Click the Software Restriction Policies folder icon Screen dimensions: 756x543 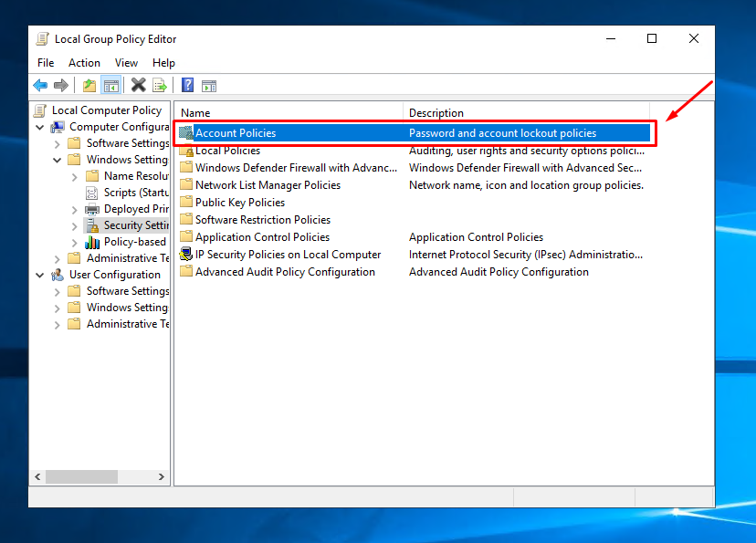click(186, 220)
